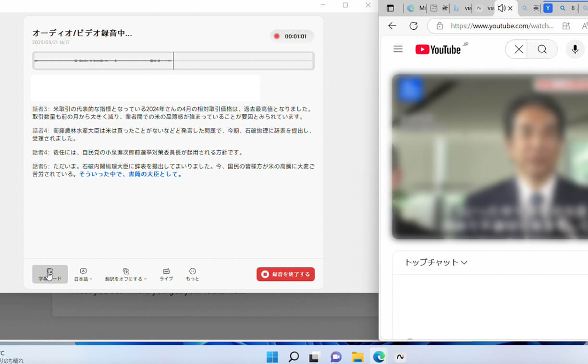Select 話者4 paragraph about 衛藤農林水産大臣
The height and width of the screenshot is (364, 588).
(x=173, y=134)
